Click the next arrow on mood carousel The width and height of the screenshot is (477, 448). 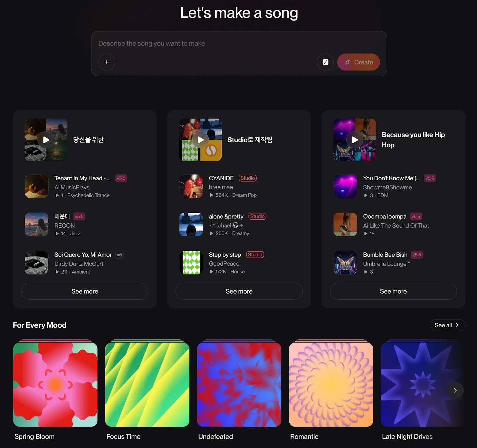tap(455, 390)
